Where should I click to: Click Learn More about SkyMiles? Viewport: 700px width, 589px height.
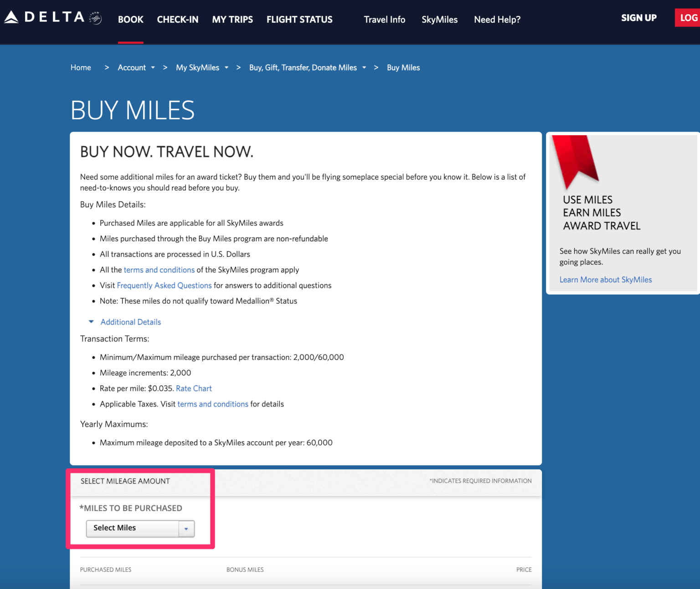click(605, 279)
